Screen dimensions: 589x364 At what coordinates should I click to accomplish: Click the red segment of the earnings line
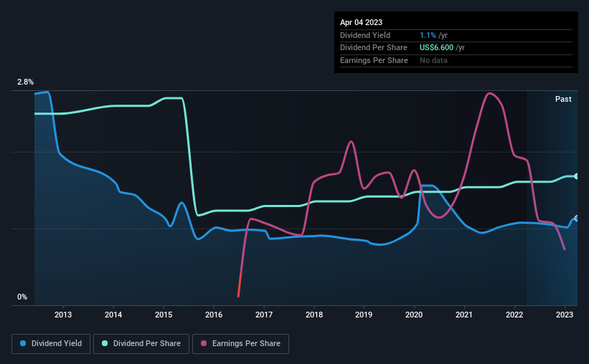click(x=240, y=284)
